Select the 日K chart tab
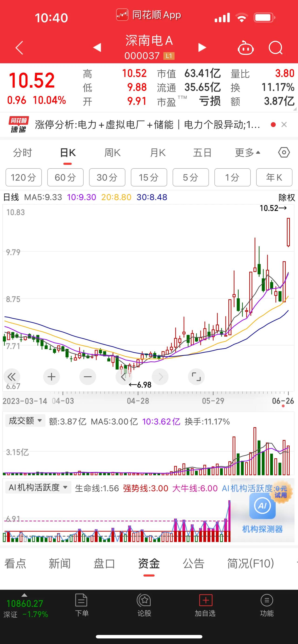The height and width of the screenshot is (644, 298). pyautogui.click(x=68, y=153)
